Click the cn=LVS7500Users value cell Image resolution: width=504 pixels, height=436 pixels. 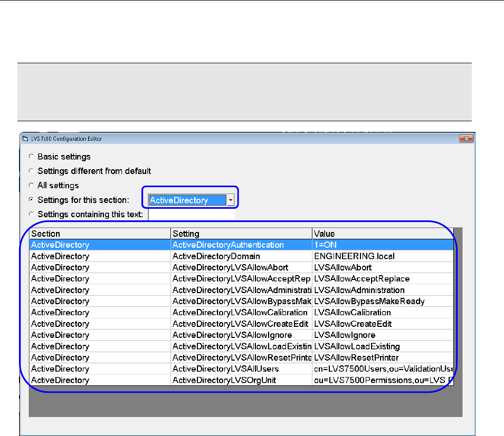click(x=383, y=369)
